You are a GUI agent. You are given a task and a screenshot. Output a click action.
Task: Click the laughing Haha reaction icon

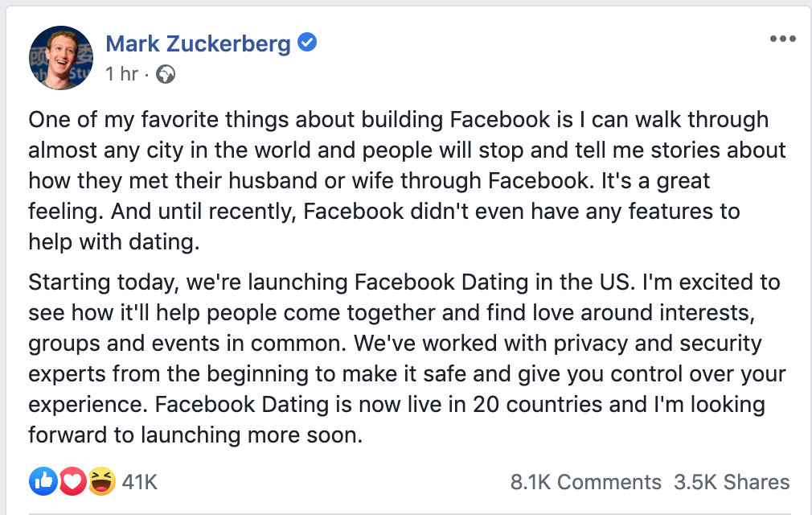coord(101,481)
